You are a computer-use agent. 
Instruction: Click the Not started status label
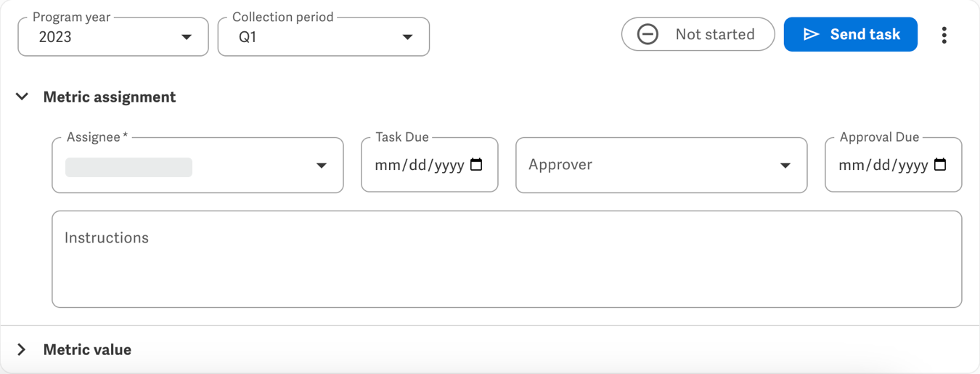(714, 34)
